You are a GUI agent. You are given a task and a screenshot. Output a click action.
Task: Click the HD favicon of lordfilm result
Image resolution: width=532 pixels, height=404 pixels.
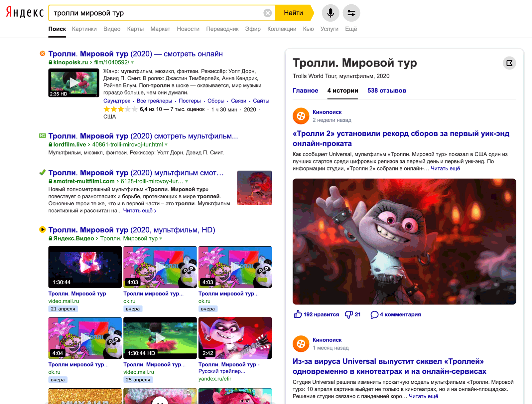tap(43, 136)
